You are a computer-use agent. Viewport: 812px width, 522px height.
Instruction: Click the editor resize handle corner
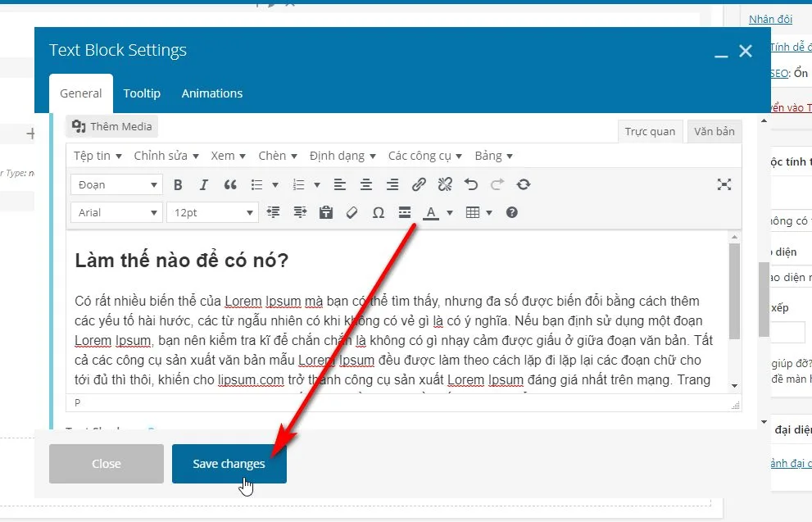(735, 406)
